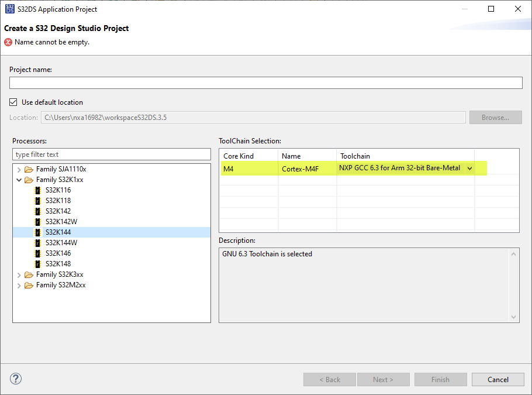
Task: Select S32K142W processor entry
Action: 61,222
